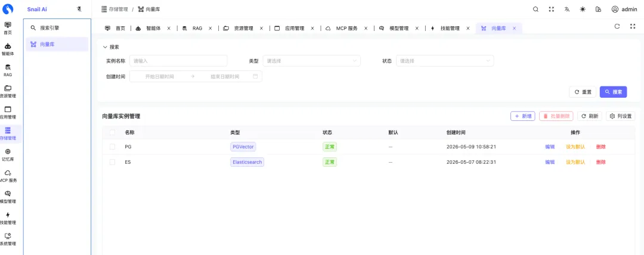Viewport: 644px width, 255px height.
Task: Open theme configuration icon in top bar
Action: (599, 10)
